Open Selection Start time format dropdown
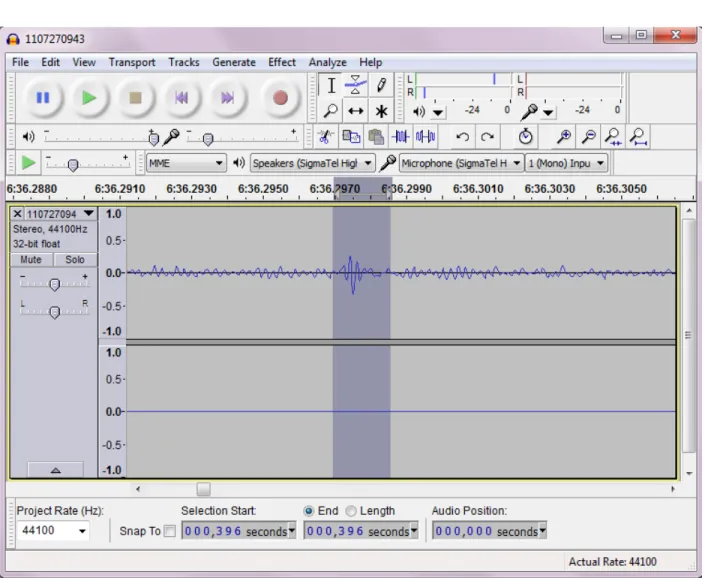Screen dimensions: 705x578 (292, 531)
